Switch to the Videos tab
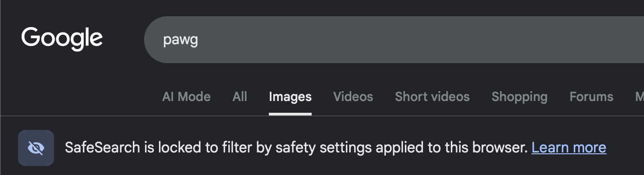The height and width of the screenshot is (175, 644). 353,97
